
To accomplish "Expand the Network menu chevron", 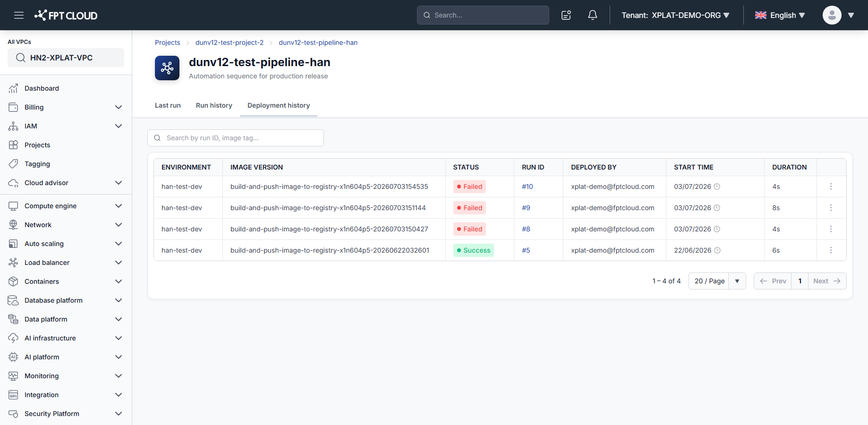I will (x=119, y=225).
